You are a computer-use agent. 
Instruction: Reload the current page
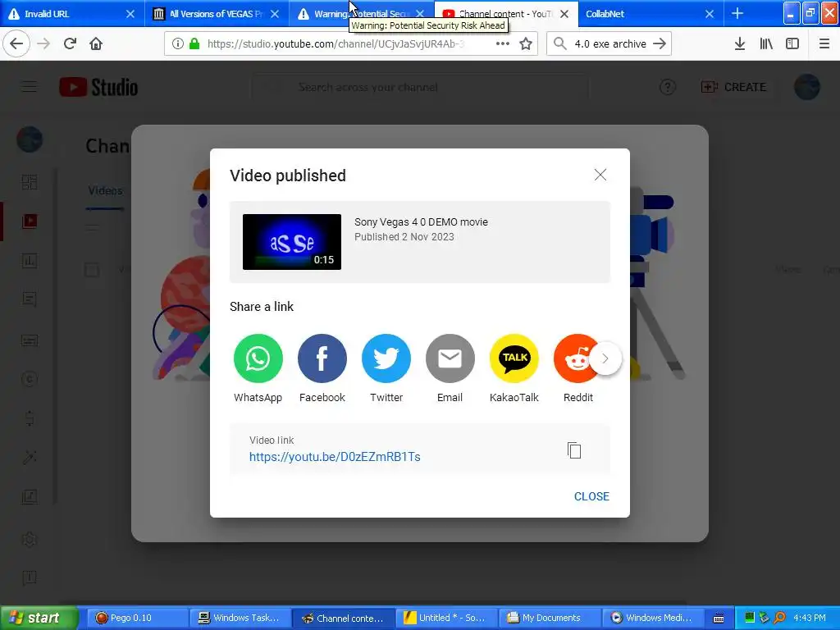(x=70, y=44)
